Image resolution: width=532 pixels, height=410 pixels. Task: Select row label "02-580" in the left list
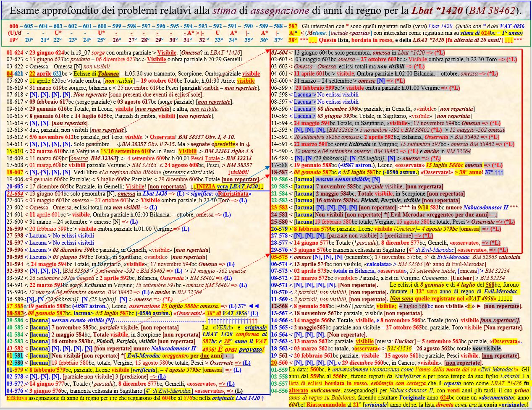tap(15, 363)
